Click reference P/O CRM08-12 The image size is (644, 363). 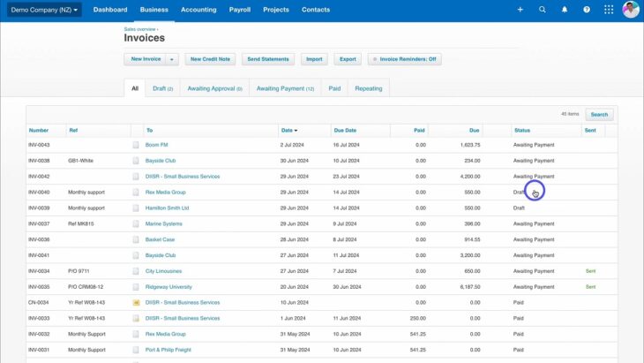point(86,287)
